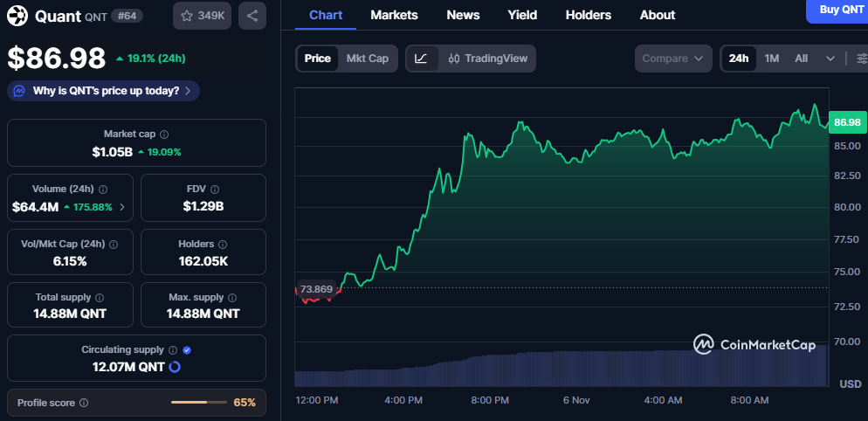Select the 1M time range
The image size is (868, 421).
pos(771,59)
